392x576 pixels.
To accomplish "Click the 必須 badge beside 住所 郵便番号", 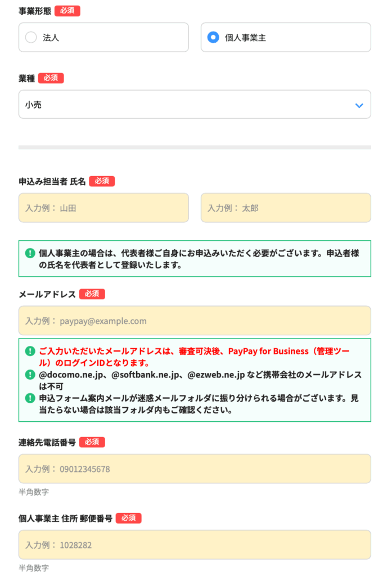I will (129, 518).
